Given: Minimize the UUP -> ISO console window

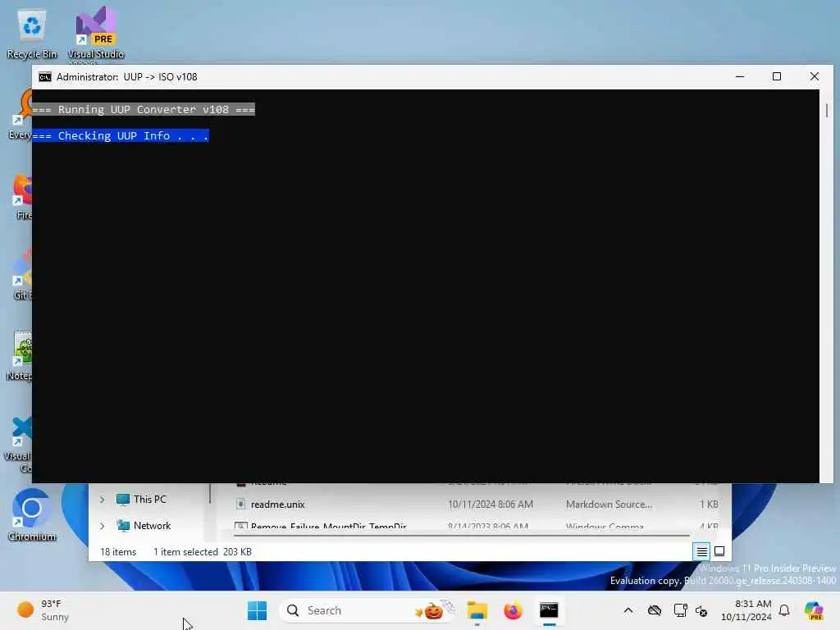Looking at the screenshot, I should coord(740,76).
